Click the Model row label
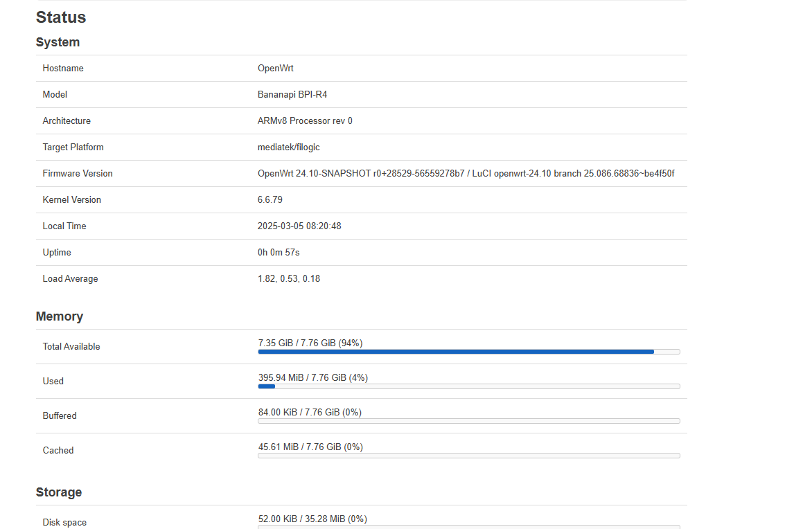812x529 pixels. point(55,95)
